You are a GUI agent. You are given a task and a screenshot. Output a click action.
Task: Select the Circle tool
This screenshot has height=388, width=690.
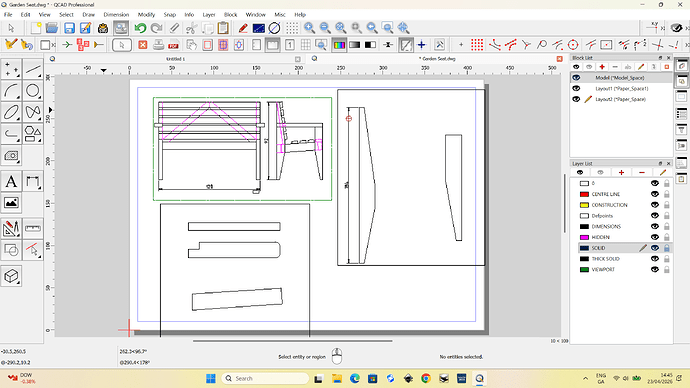33,91
